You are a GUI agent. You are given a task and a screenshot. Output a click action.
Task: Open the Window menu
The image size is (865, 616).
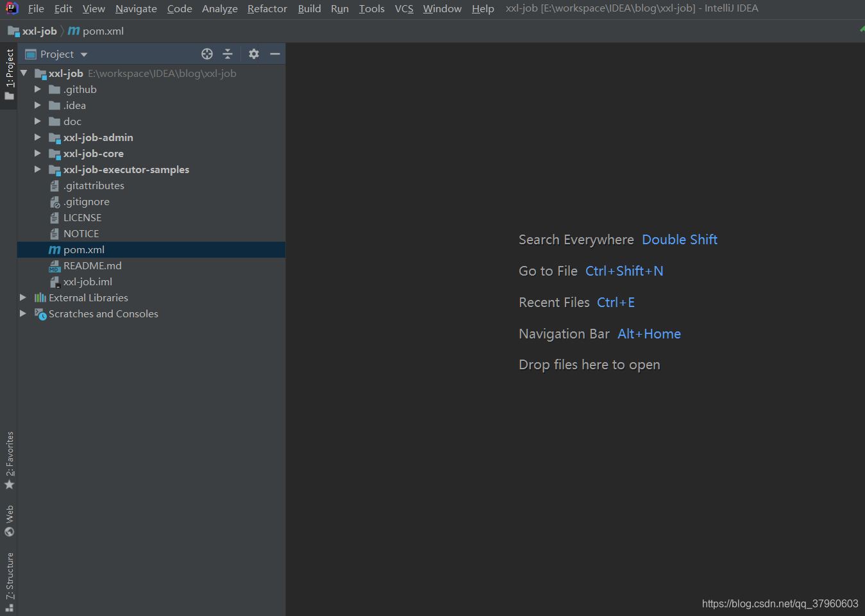point(442,8)
